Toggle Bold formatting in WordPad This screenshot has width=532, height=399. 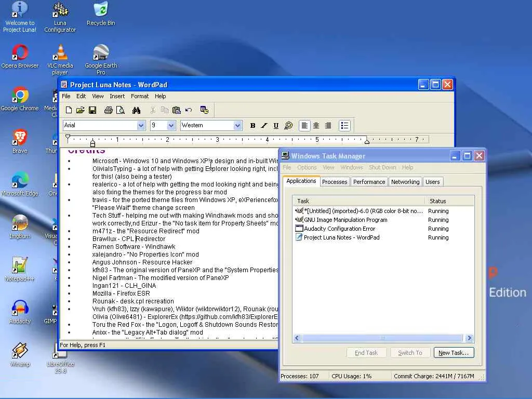[252, 126]
